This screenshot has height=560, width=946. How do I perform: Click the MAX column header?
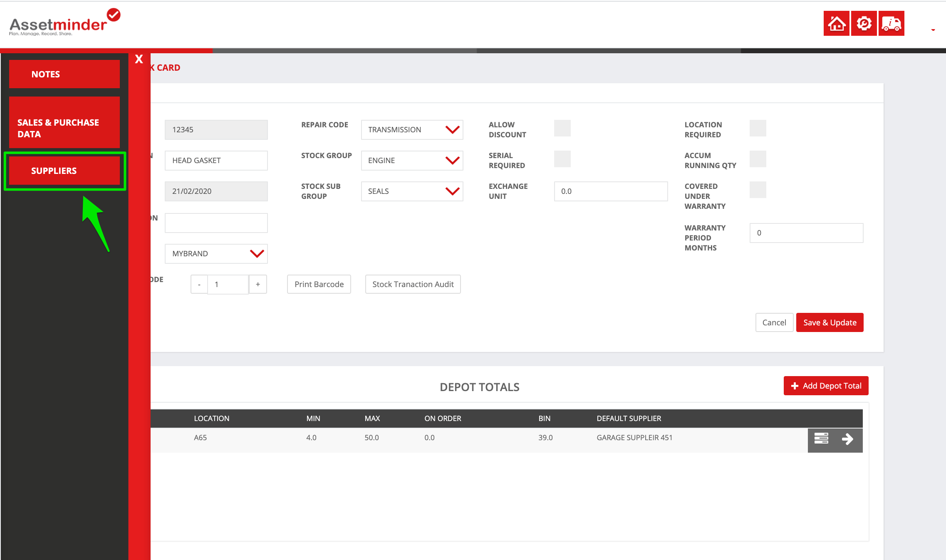pyautogui.click(x=372, y=419)
